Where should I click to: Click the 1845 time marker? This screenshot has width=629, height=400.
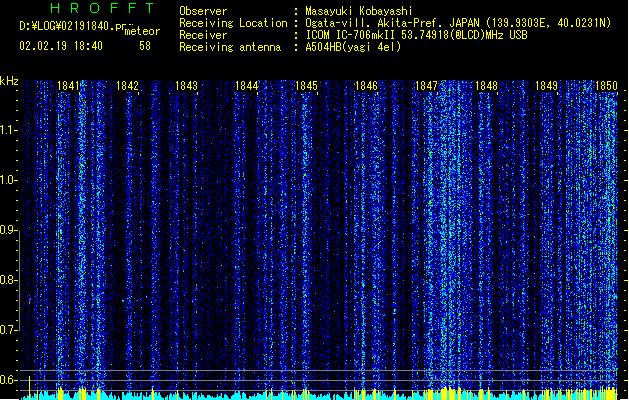(x=306, y=86)
